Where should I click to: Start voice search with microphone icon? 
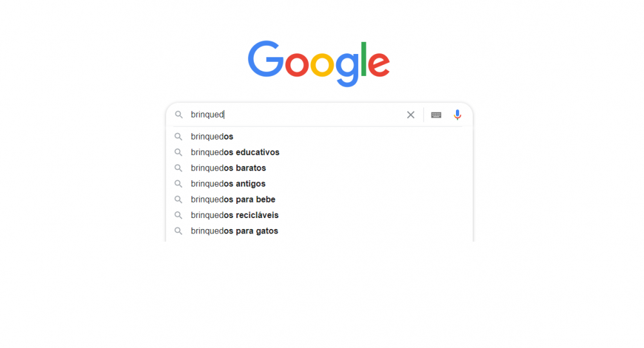click(457, 115)
